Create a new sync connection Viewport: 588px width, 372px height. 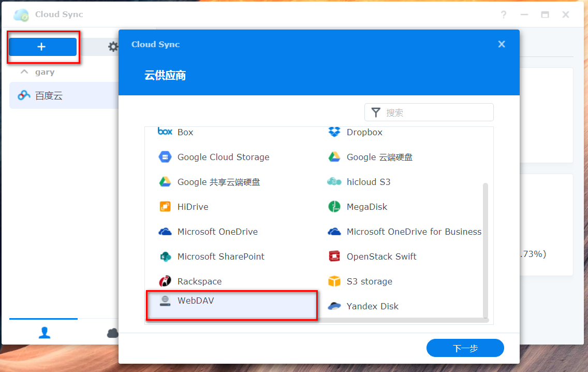click(42, 46)
